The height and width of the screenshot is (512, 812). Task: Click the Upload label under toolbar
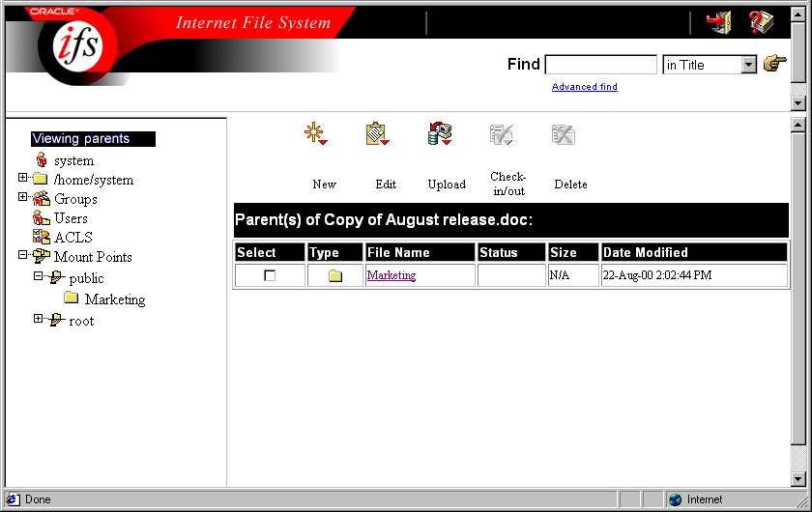click(447, 185)
